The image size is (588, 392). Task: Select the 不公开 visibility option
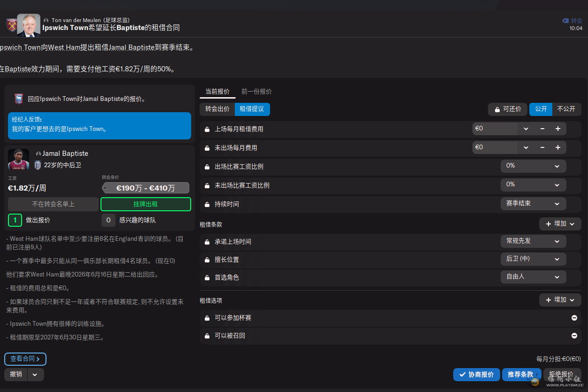(566, 109)
